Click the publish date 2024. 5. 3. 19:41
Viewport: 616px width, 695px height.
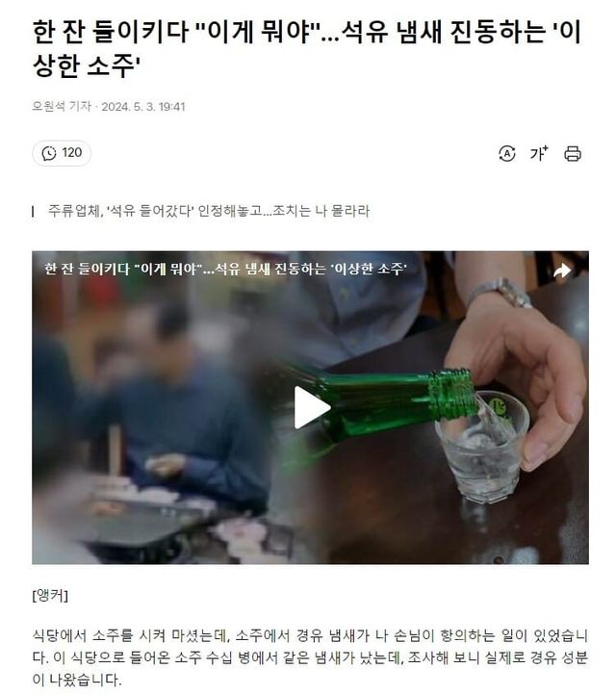(x=142, y=107)
